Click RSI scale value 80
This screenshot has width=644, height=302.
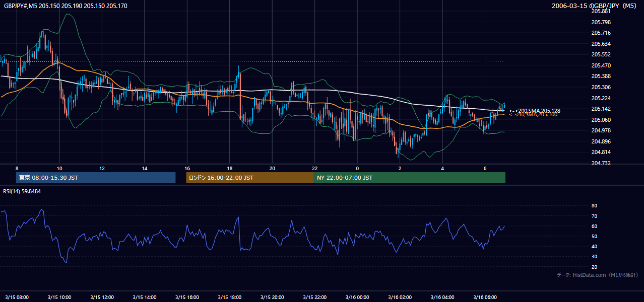pos(594,206)
